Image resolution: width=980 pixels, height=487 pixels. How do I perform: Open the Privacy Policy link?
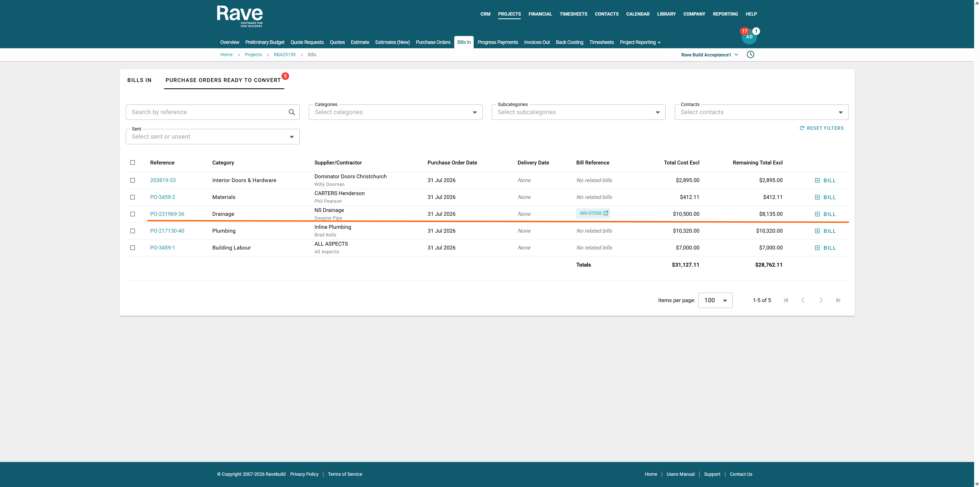(304, 474)
